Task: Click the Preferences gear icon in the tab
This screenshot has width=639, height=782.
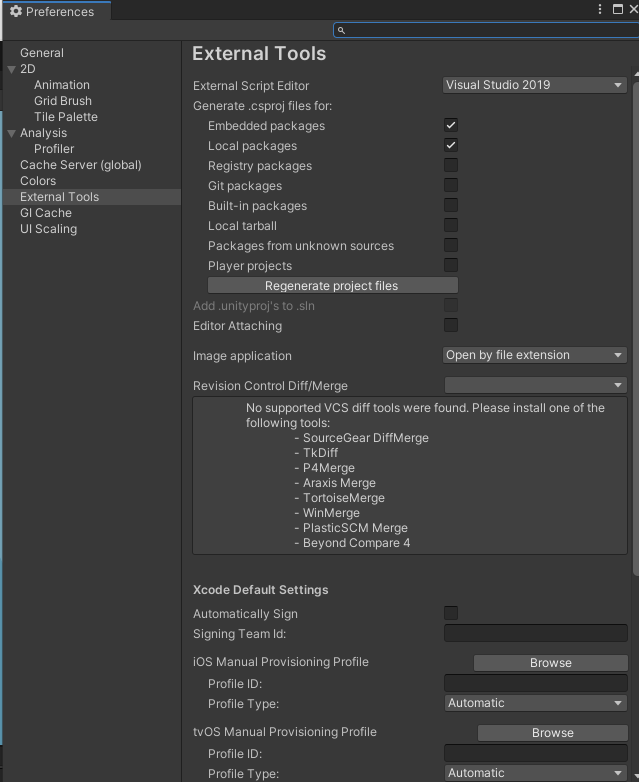Action: 15,12
